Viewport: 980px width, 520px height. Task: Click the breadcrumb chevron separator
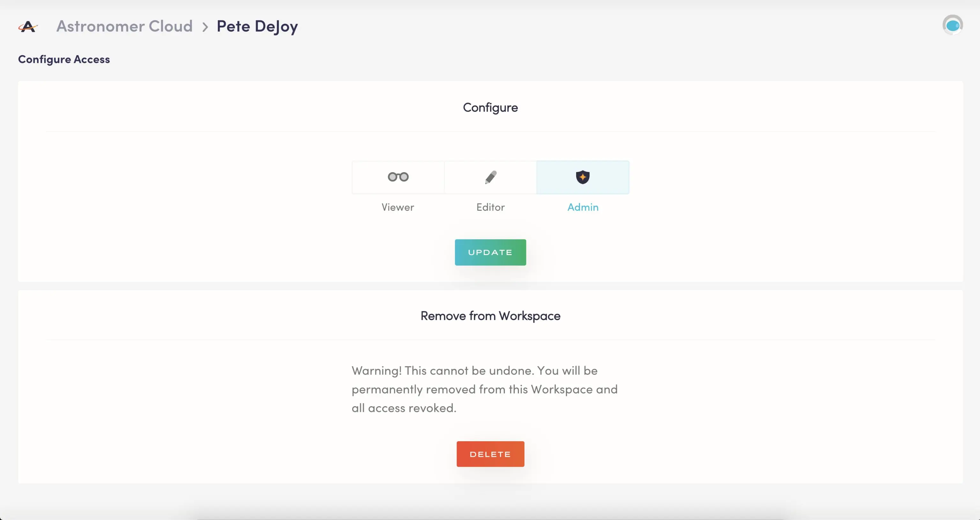tap(205, 27)
